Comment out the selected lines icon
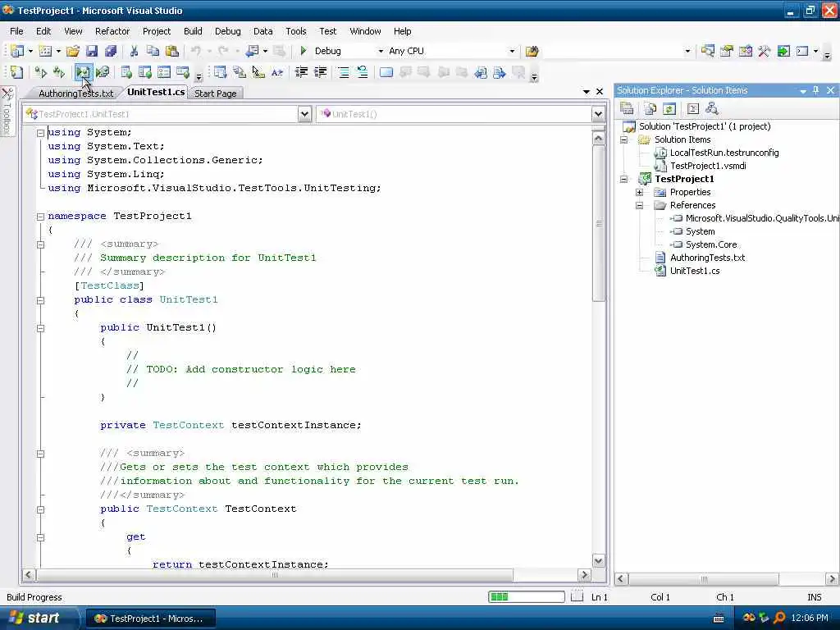840x630 pixels. pyautogui.click(x=344, y=72)
